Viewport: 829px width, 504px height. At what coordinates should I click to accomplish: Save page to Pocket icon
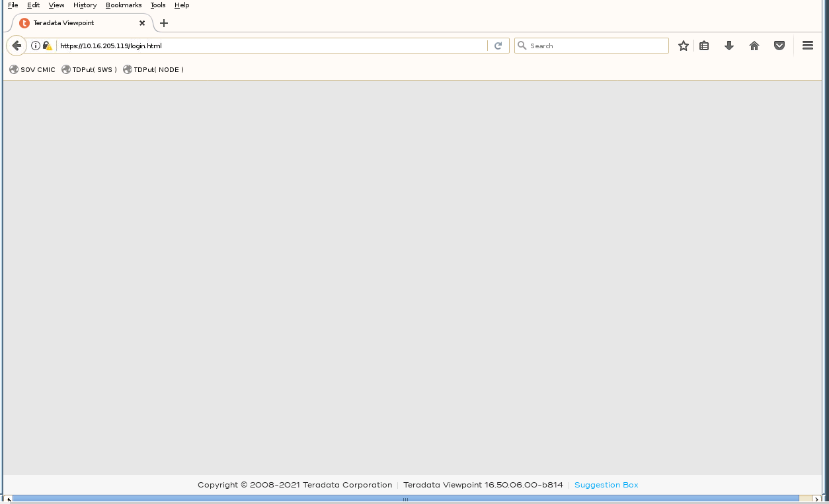coord(779,46)
